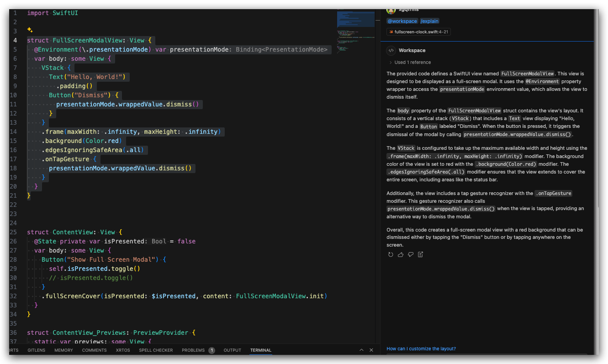Viewport: 608px width, 364px height.
Task: Open the PROBLEMS panel tab
Action: click(193, 350)
